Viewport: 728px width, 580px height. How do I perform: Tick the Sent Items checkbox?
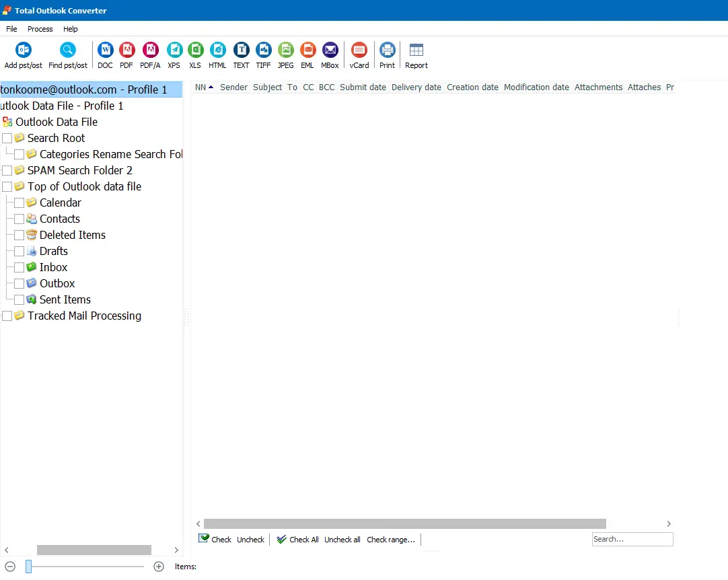point(18,299)
